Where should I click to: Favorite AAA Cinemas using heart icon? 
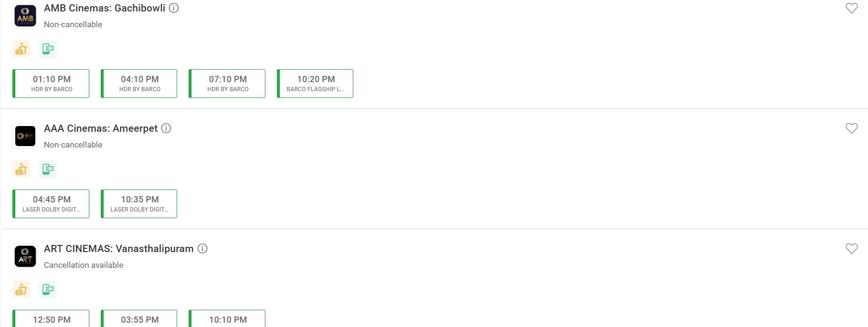point(852,128)
